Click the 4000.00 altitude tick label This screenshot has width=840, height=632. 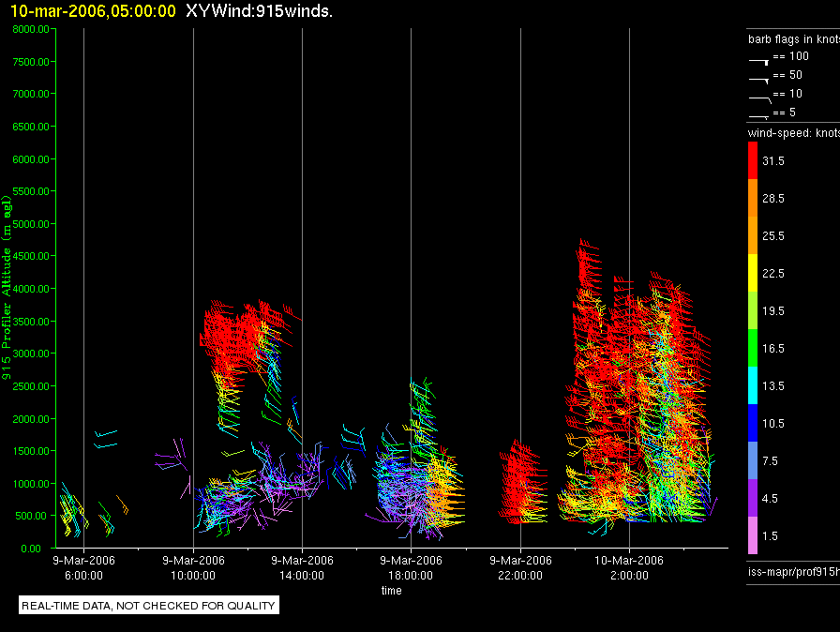tap(31, 289)
